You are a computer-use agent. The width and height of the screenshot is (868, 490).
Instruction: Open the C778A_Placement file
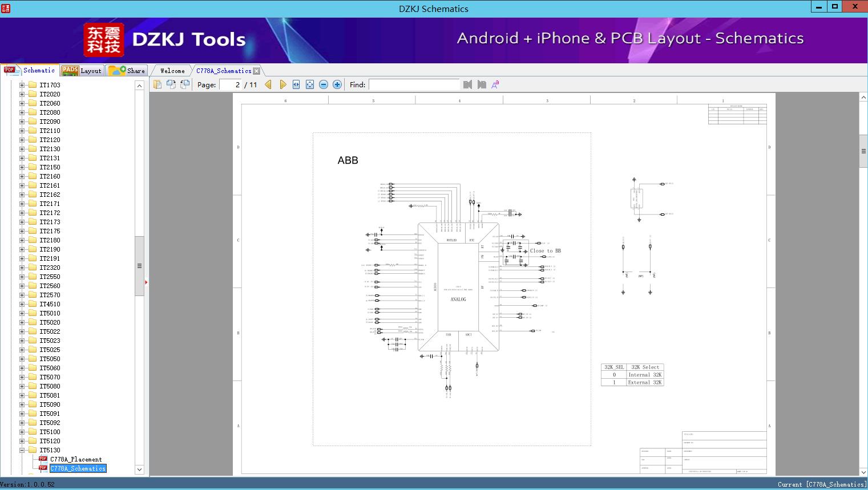[76, 459]
